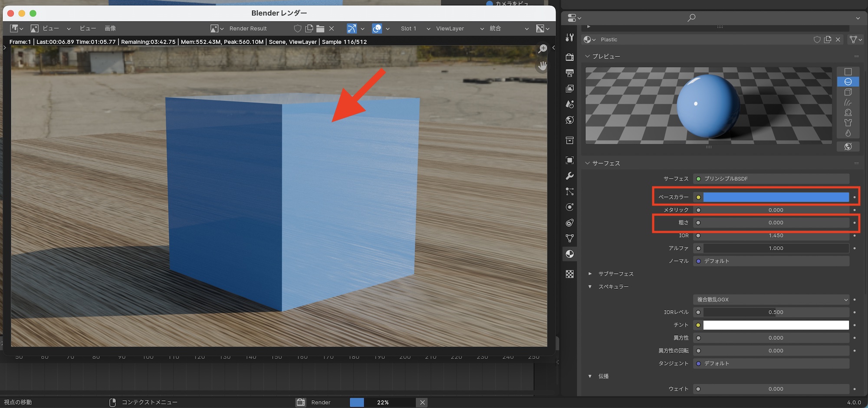Click the blue ベースカラー color swatch
The image size is (868, 408).
pyautogui.click(x=776, y=197)
